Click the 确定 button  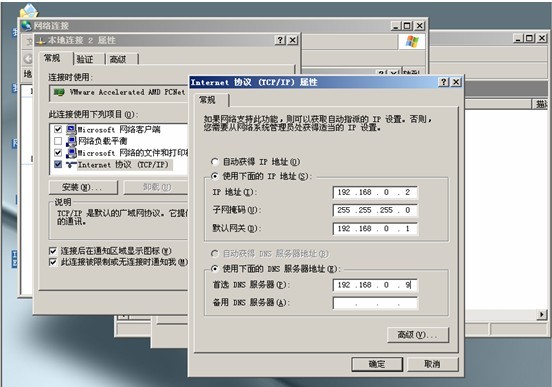tap(377, 364)
